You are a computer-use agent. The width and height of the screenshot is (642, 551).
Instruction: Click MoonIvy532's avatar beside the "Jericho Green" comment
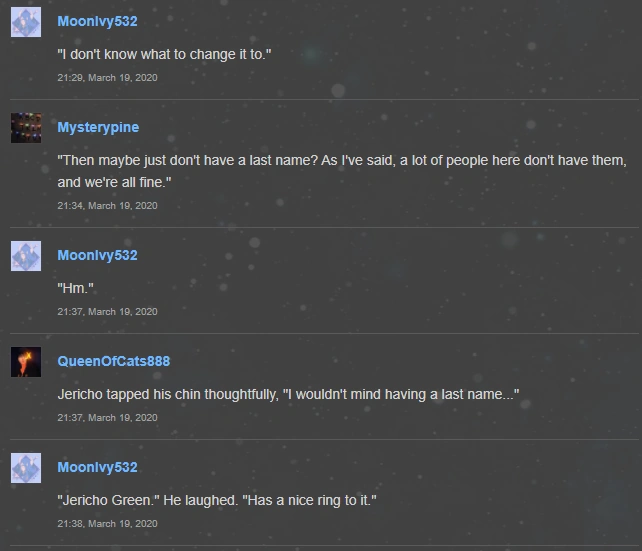point(26,468)
